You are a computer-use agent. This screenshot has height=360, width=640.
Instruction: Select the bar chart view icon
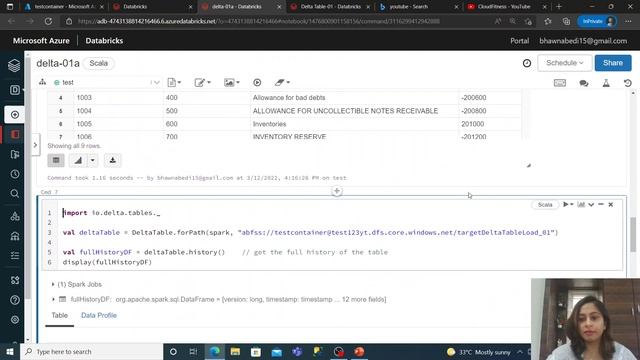[78, 160]
